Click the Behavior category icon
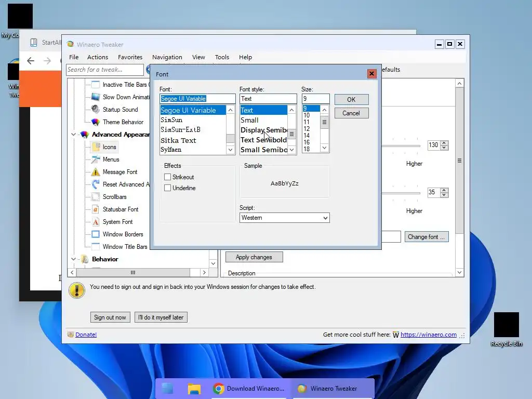532x399 pixels. click(85, 259)
